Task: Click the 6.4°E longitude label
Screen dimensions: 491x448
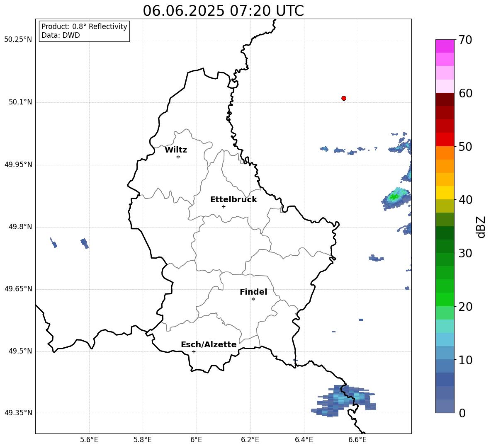Action: pyautogui.click(x=304, y=440)
